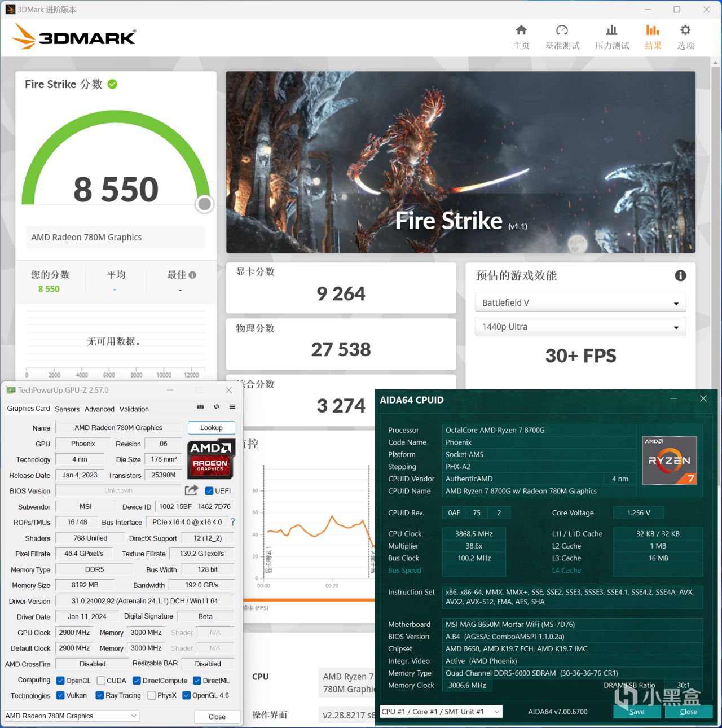Click the L4 Cache link in AIDA64

[566, 571]
